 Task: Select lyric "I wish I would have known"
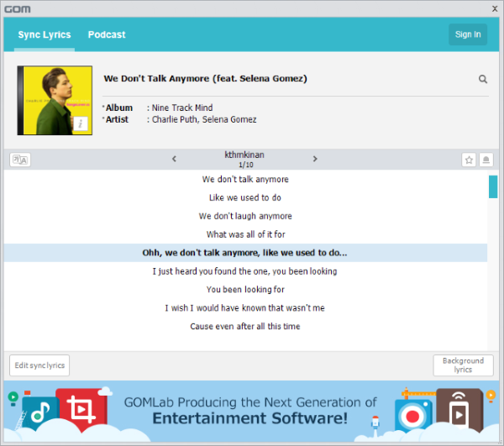245,307
